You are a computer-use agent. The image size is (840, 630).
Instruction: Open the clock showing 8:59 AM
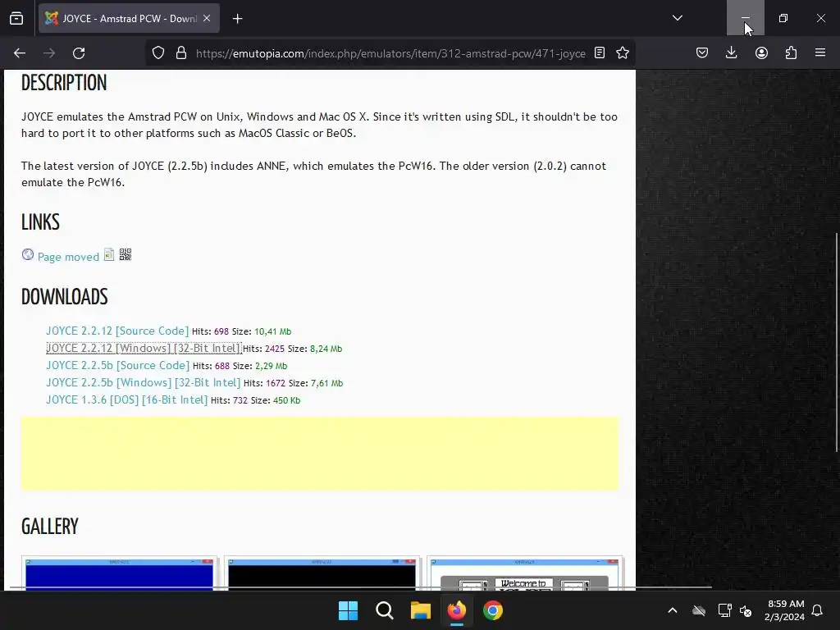pyautogui.click(x=785, y=610)
